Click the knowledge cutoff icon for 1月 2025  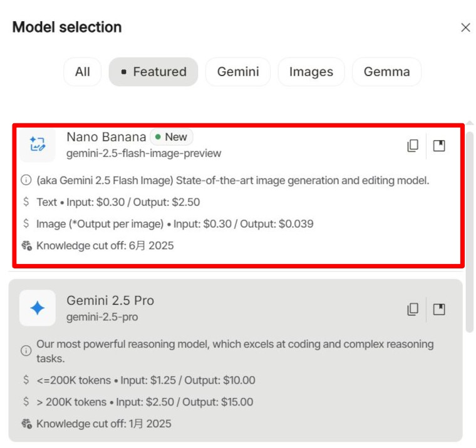coord(27,424)
